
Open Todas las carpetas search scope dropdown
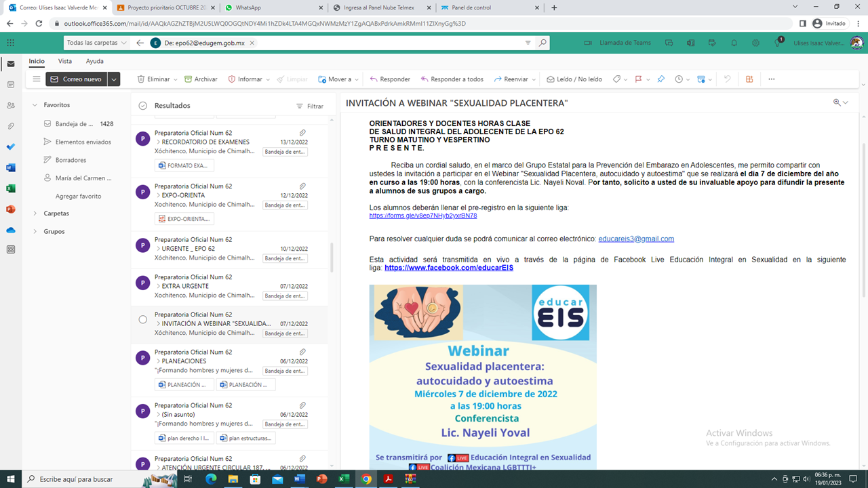pos(96,43)
